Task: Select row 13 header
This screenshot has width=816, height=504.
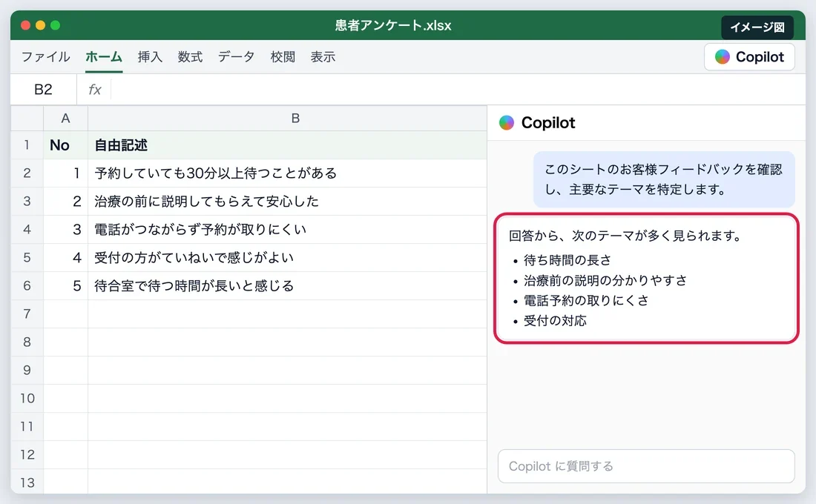Action: [27, 483]
